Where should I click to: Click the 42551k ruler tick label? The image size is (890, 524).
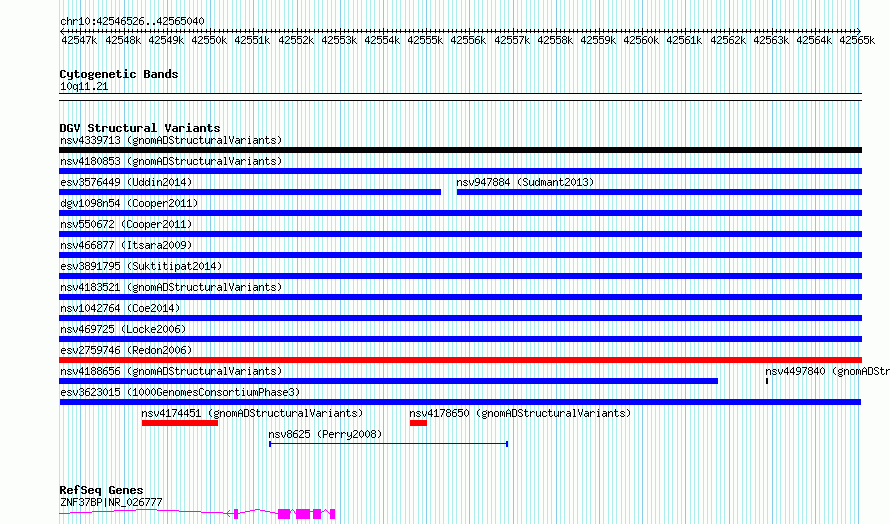click(x=252, y=40)
